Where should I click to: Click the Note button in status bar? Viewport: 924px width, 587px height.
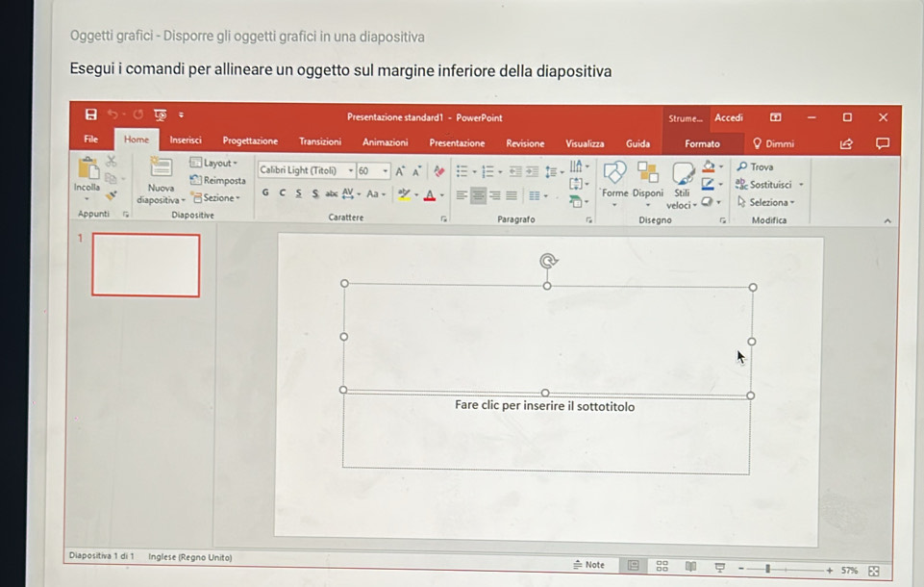click(588, 566)
